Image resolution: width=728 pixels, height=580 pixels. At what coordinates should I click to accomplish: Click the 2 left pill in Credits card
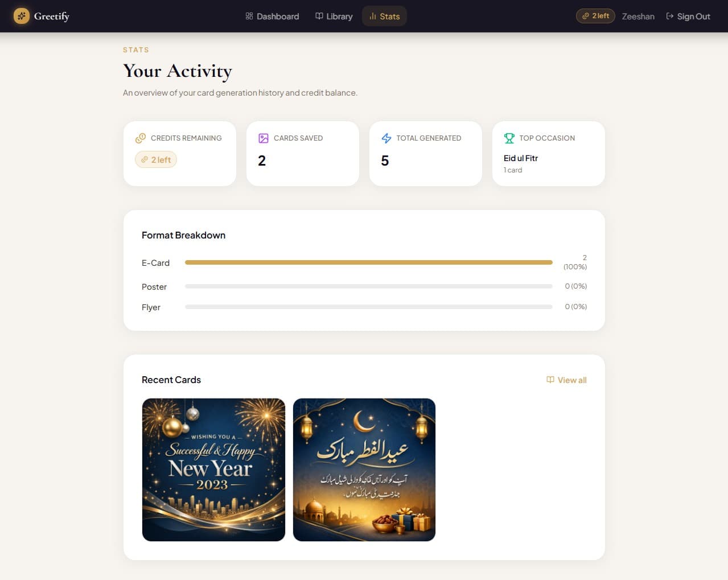pyautogui.click(x=156, y=160)
